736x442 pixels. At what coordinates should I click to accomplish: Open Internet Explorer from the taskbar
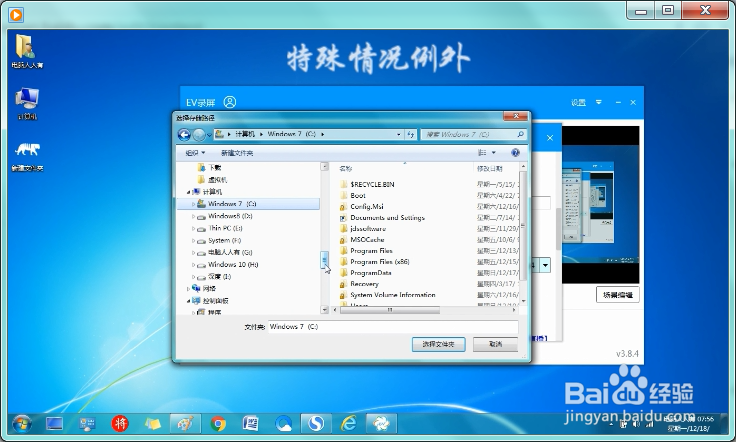(348, 424)
